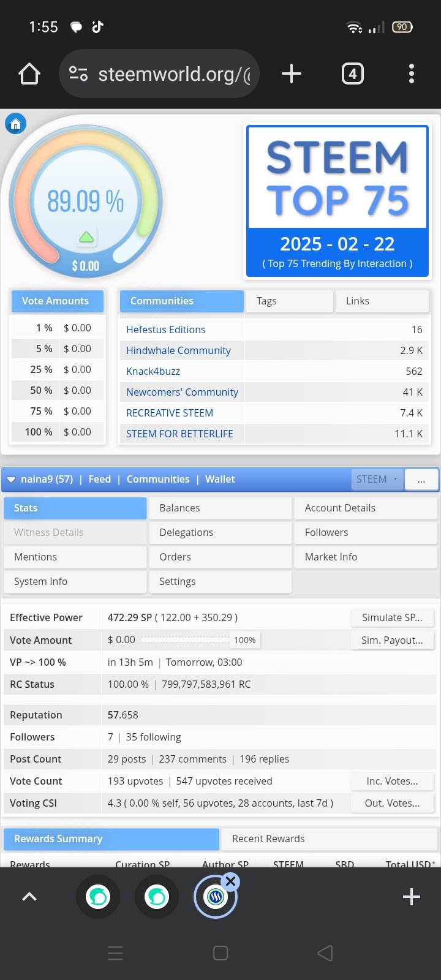The width and height of the screenshot is (441, 980).
Task: Tap the browser home icon
Action: (x=29, y=74)
